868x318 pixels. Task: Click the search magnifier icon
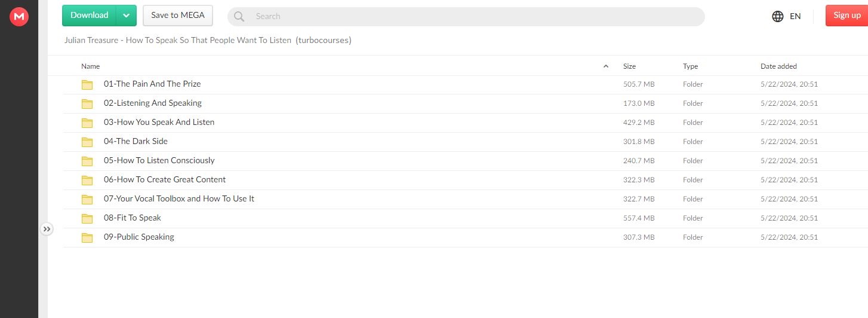click(x=239, y=17)
